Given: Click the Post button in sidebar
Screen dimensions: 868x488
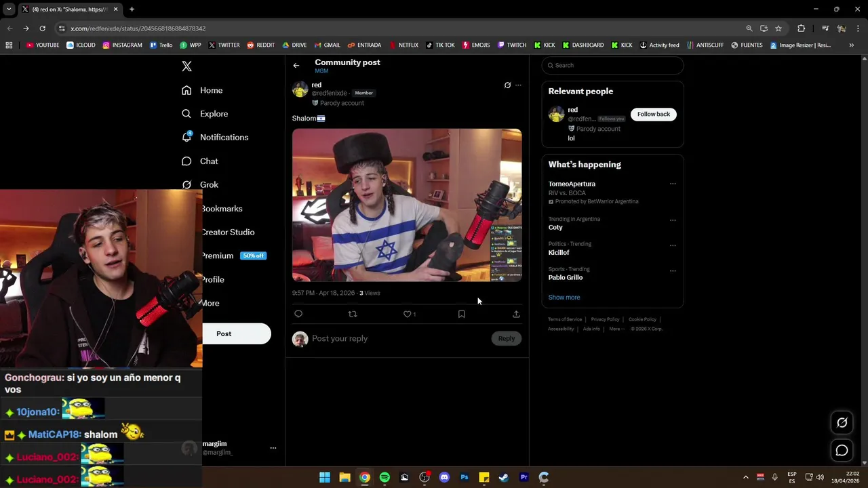Looking at the screenshot, I should pos(236,333).
